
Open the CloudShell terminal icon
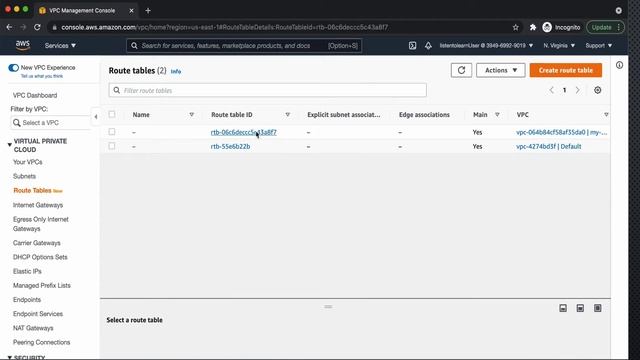(412, 46)
